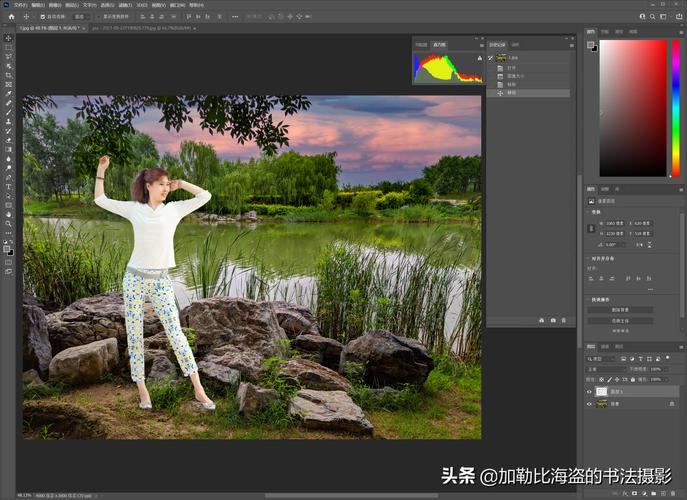The image size is (687, 500).
Task: Switch to the Histogram panel tab
Action: (439, 45)
